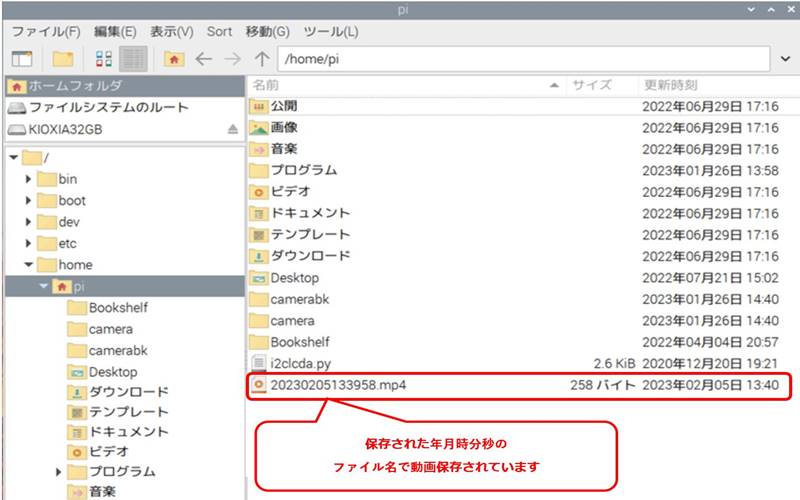The height and width of the screenshot is (500, 800).
Task: Expand プログラム folder in tree
Action: point(58,472)
